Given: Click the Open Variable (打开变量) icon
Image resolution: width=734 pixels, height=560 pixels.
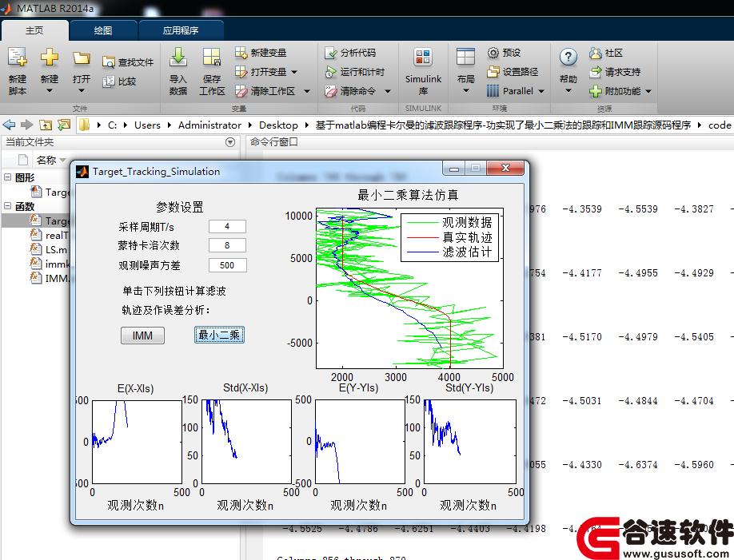Looking at the screenshot, I should click(x=241, y=72).
